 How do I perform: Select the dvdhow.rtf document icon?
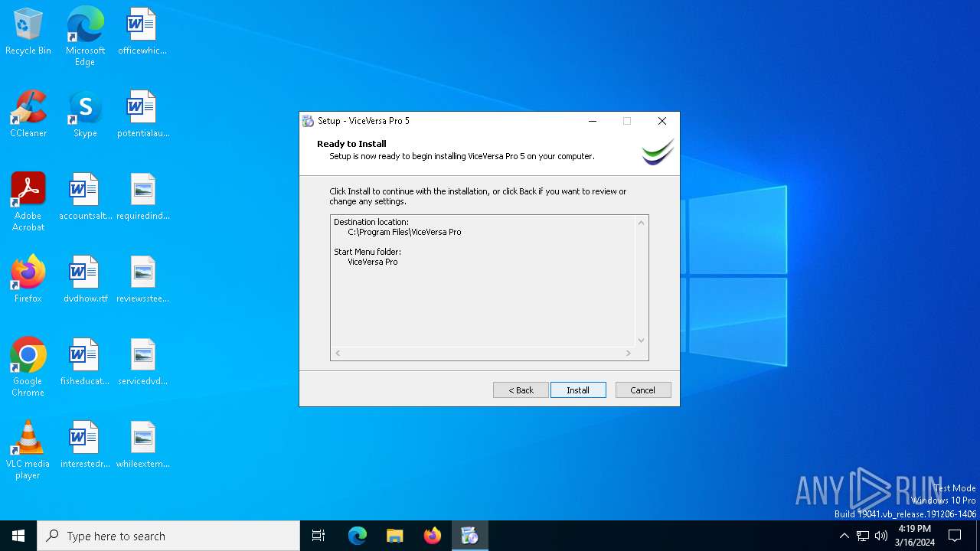pos(85,279)
